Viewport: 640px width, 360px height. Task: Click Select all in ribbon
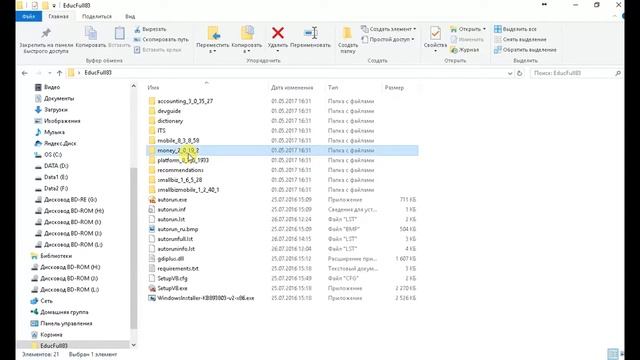pyautogui.click(x=515, y=29)
